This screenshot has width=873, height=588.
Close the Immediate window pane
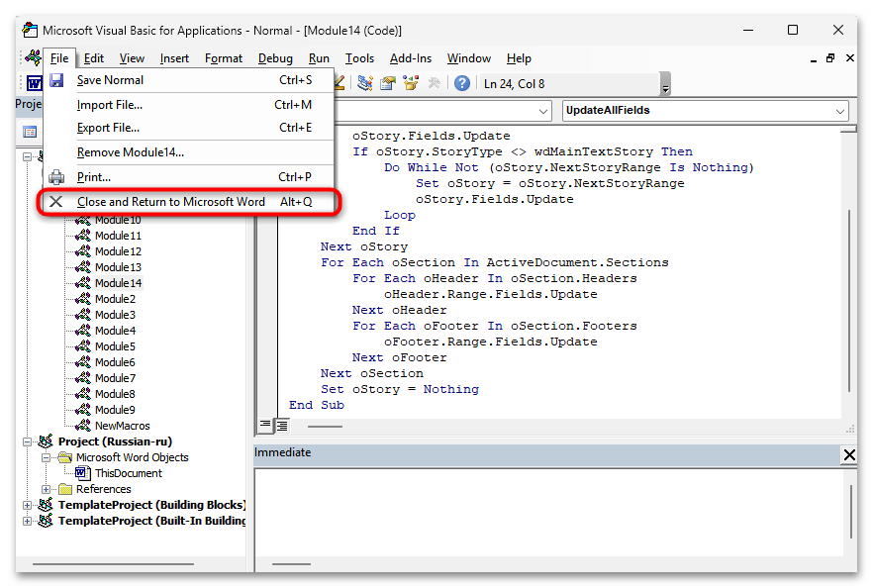pos(849,455)
